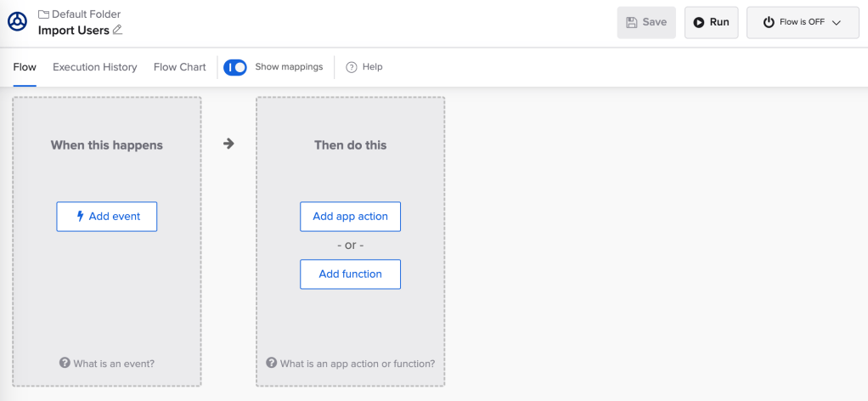Click the power icon on Flow is OFF
This screenshot has height=401, width=868.
[x=769, y=23]
